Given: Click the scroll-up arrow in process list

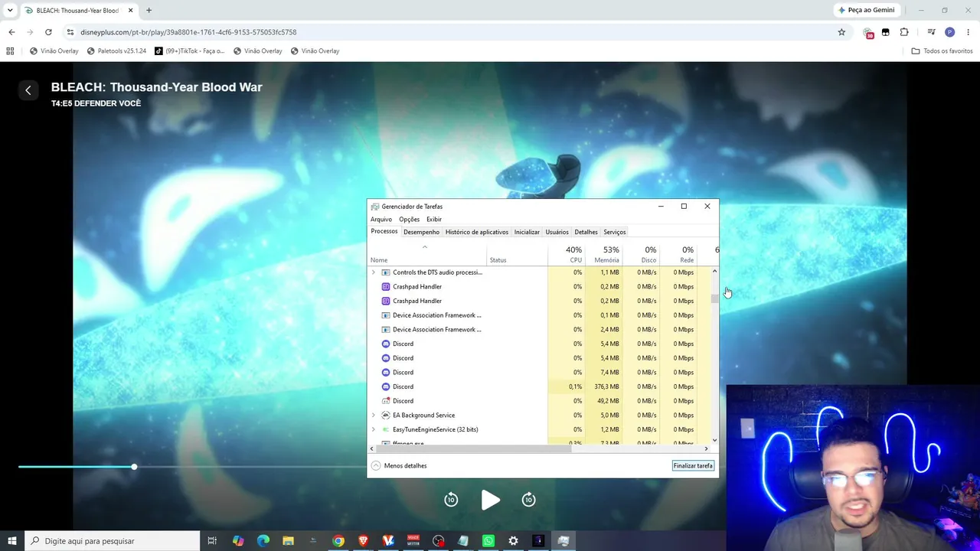Looking at the screenshot, I should coord(714,271).
